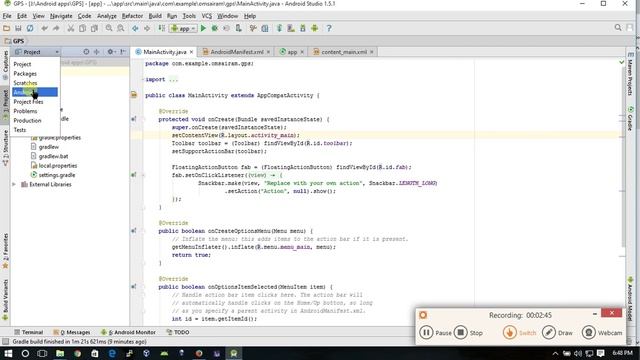Image resolution: width=640 pixels, height=360 pixels.
Task: Click the Android Device Monitor icon
Action: (314, 28)
